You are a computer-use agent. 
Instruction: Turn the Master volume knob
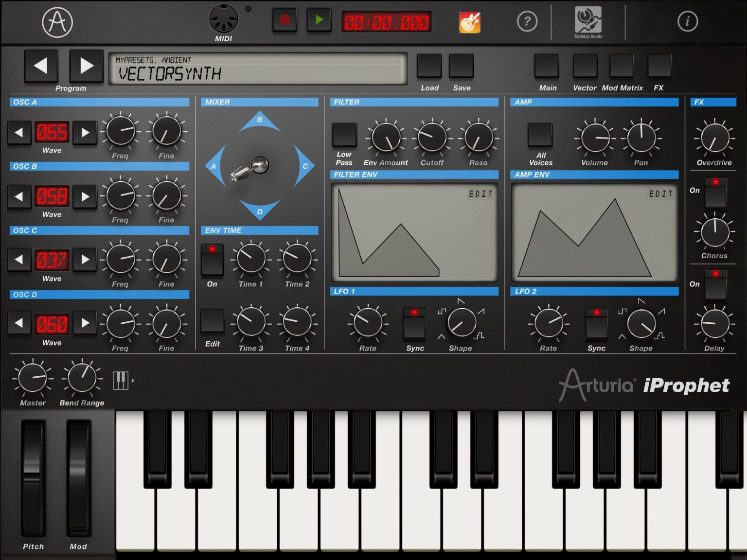(33, 377)
